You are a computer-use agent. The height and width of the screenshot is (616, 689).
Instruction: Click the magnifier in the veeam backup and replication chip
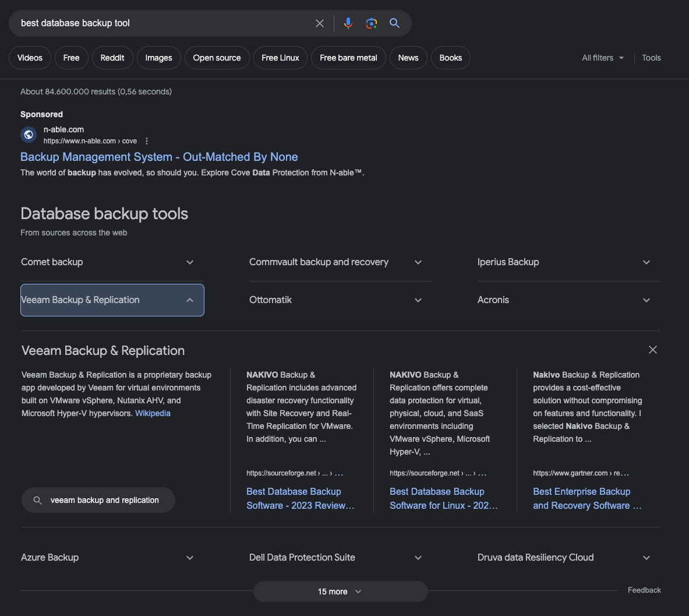pyautogui.click(x=37, y=501)
